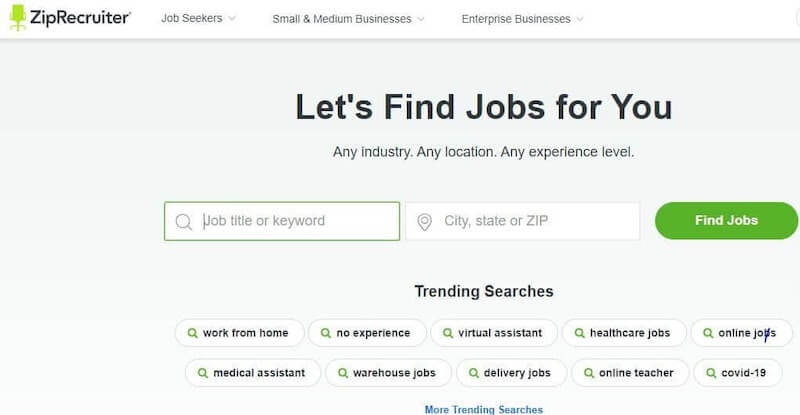Open More Trending Searches link
The width and height of the screenshot is (800, 415).
(x=484, y=409)
